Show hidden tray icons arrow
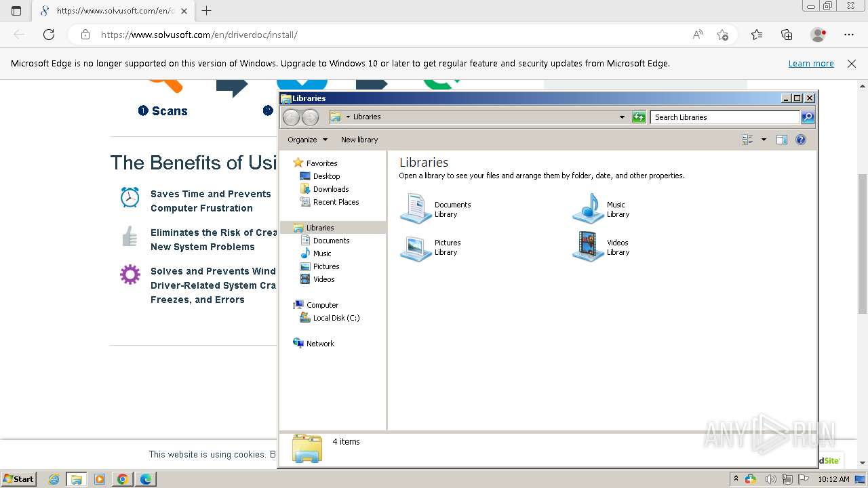This screenshot has height=488, width=868. pos(736,479)
